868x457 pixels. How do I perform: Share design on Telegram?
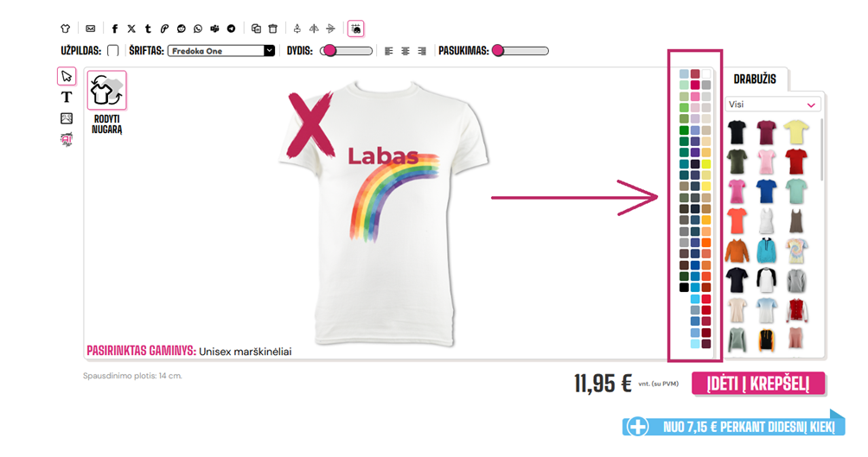(x=232, y=29)
